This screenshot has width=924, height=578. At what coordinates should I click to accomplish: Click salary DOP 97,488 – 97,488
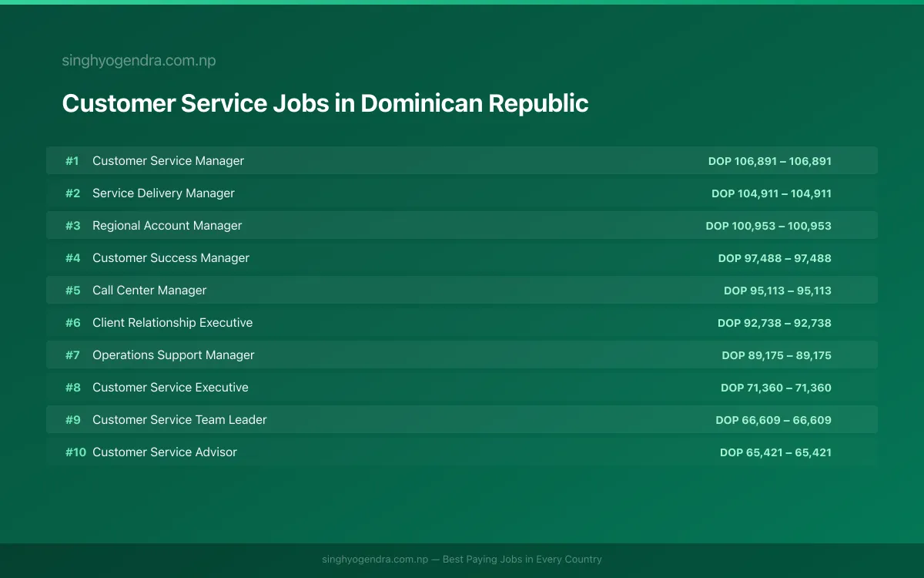click(775, 258)
